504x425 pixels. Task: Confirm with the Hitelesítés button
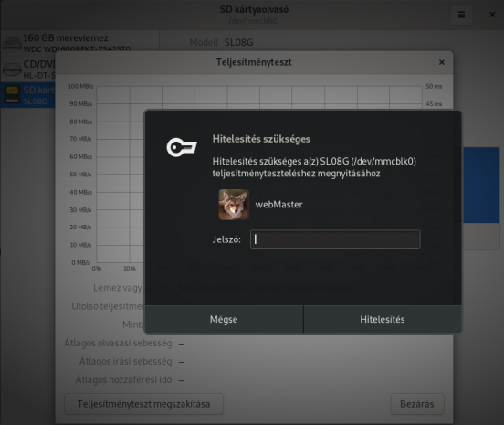click(x=383, y=319)
